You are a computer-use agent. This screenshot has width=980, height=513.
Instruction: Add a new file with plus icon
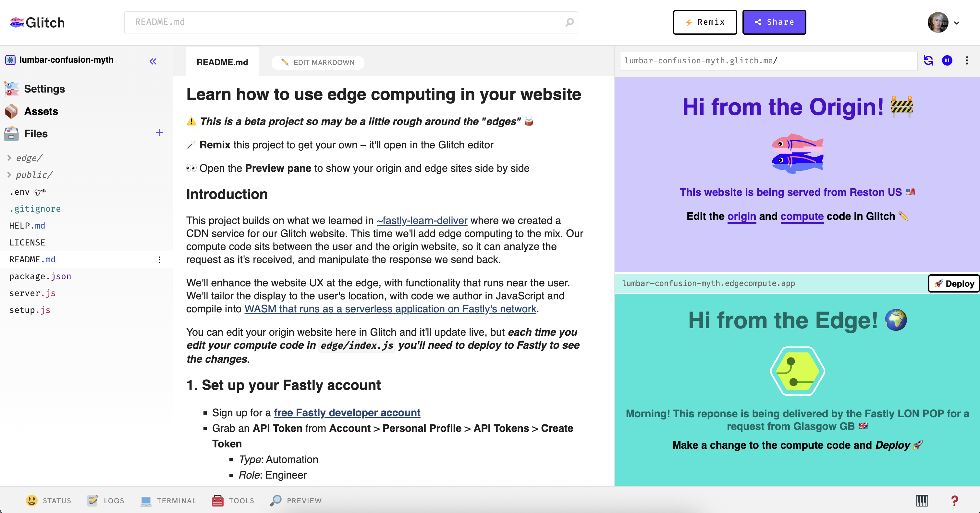[x=159, y=132]
